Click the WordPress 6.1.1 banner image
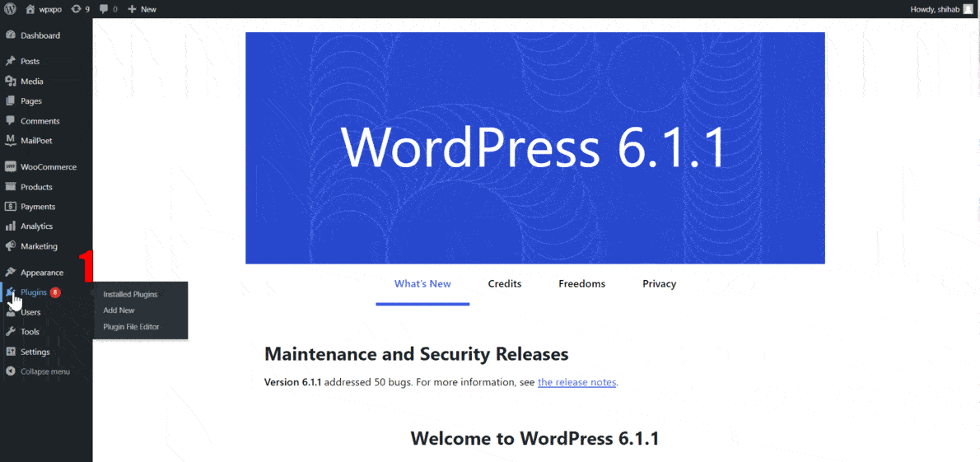Screen dimensions: 980x462 (535, 148)
